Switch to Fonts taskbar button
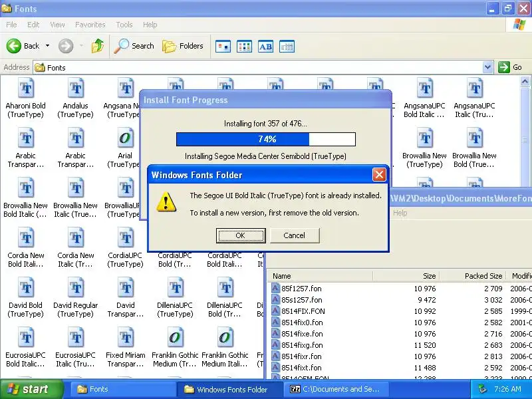Screen dimensions: 532x399 pos(123,389)
